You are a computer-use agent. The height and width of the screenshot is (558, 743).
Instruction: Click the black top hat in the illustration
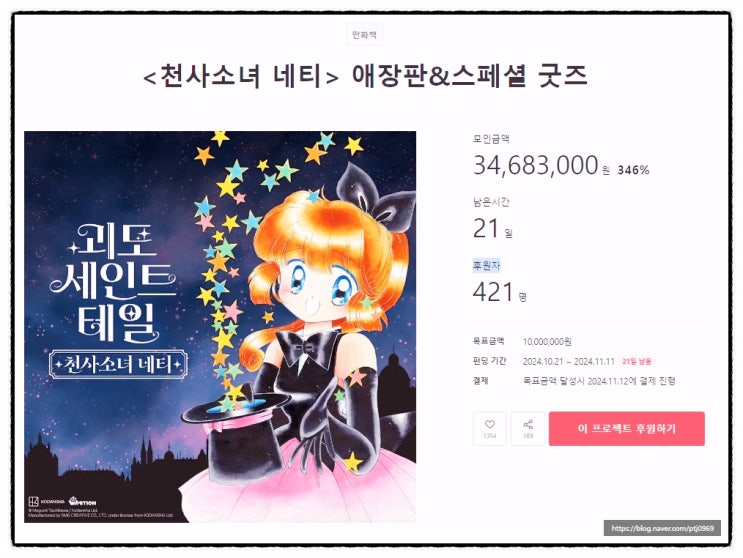click(235, 433)
